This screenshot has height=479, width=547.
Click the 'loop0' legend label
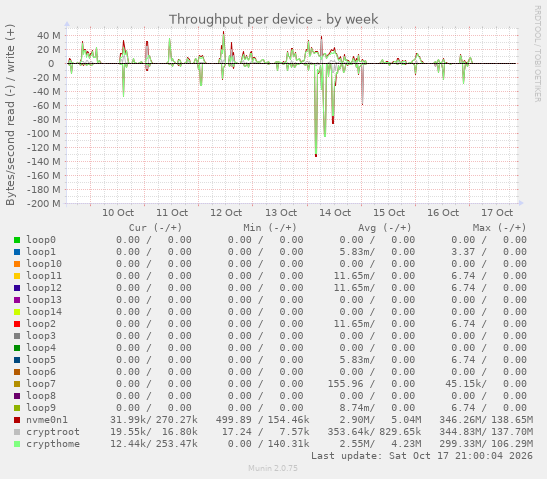[41, 240]
